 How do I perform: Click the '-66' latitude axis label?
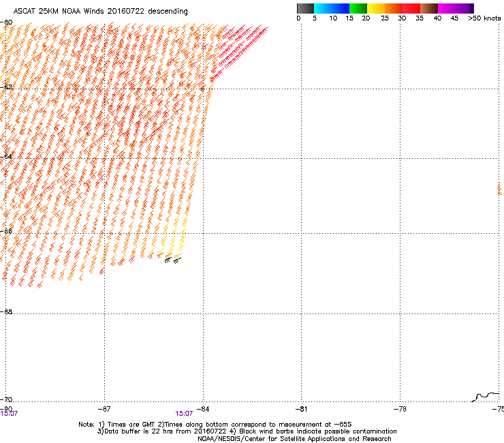pyautogui.click(x=6, y=232)
